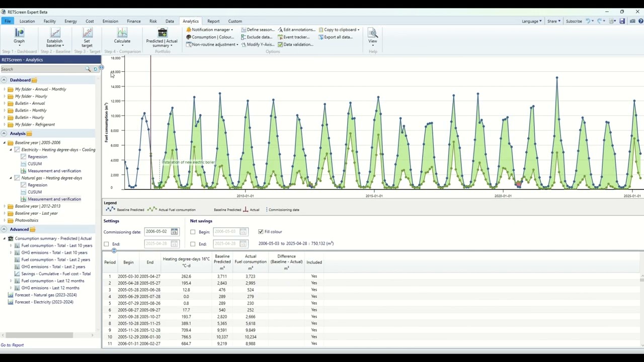644x362 pixels.
Task: Expand Baseline year | 2012-2013 folder
Action: [5, 206]
